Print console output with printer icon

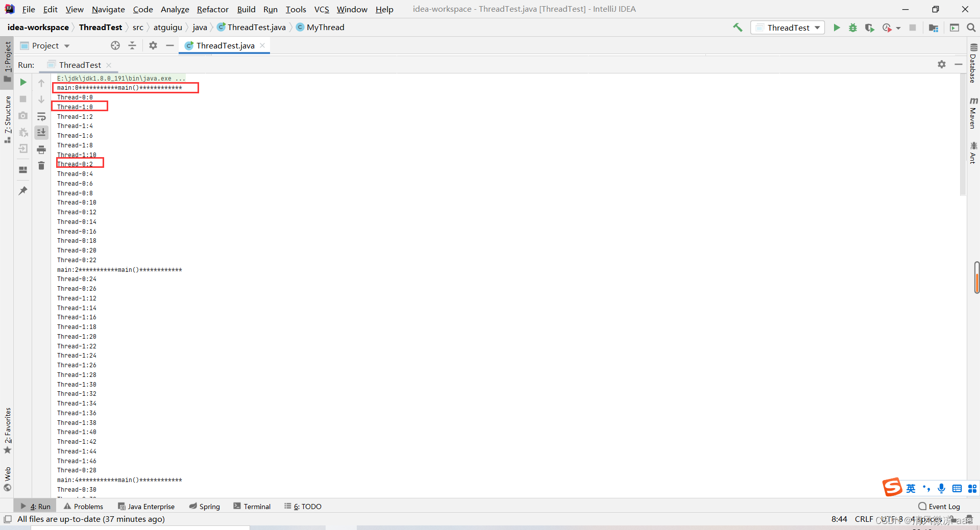coord(41,149)
